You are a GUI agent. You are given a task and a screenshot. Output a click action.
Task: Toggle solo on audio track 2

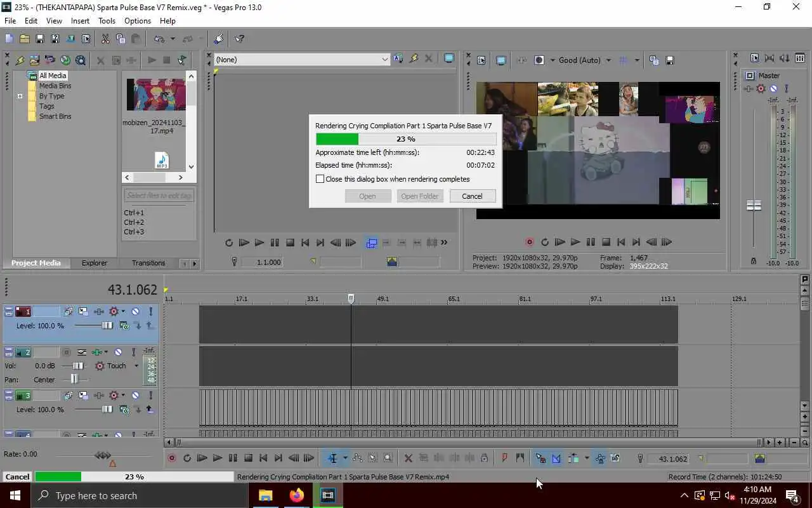(x=134, y=352)
